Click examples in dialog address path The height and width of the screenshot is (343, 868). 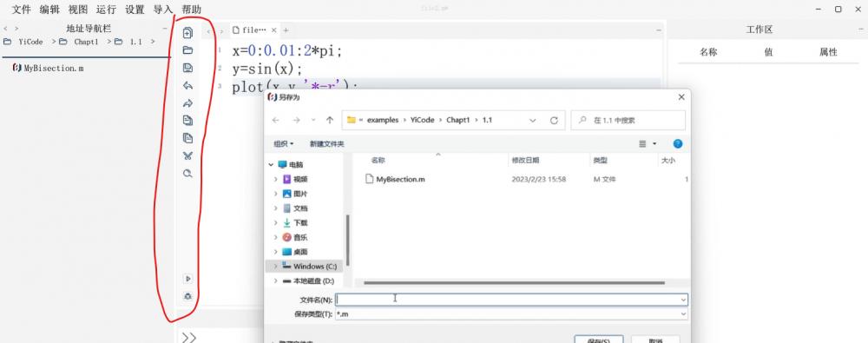[x=383, y=120]
